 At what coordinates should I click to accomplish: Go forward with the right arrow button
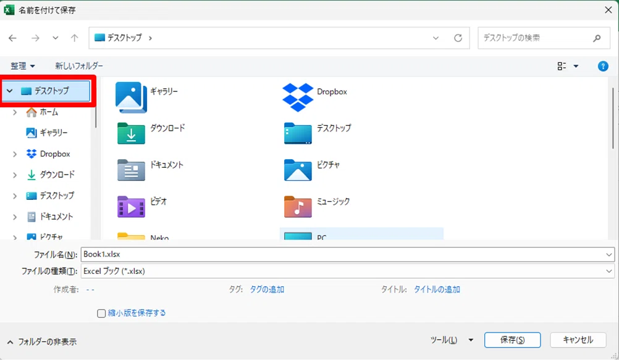click(36, 38)
